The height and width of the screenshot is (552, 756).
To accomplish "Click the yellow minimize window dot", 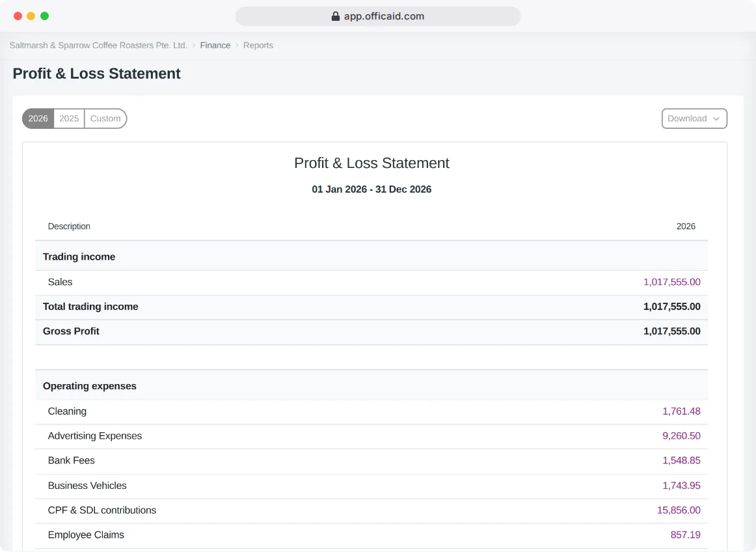I will (31, 16).
